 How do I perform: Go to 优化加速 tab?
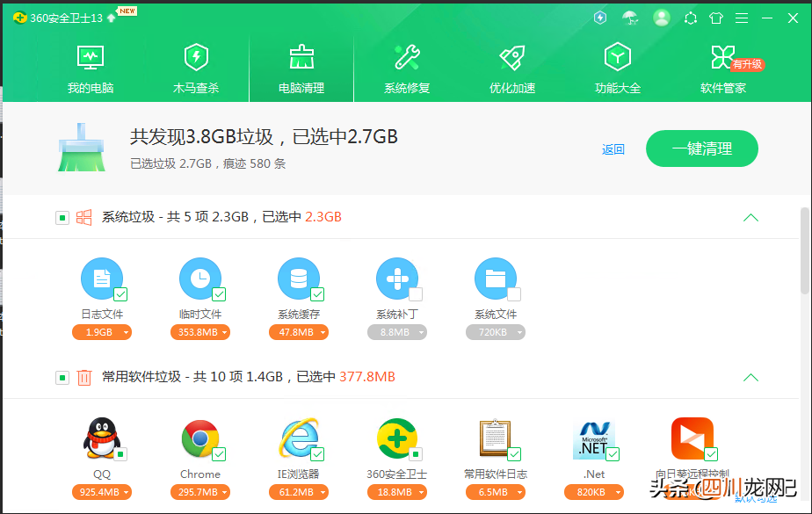coord(512,69)
